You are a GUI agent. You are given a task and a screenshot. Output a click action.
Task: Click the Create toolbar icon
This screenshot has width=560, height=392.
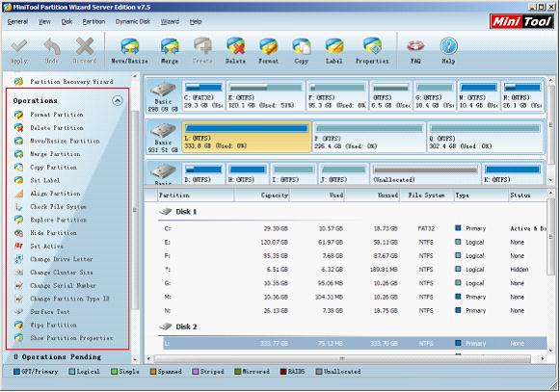(x=202, y=46)
